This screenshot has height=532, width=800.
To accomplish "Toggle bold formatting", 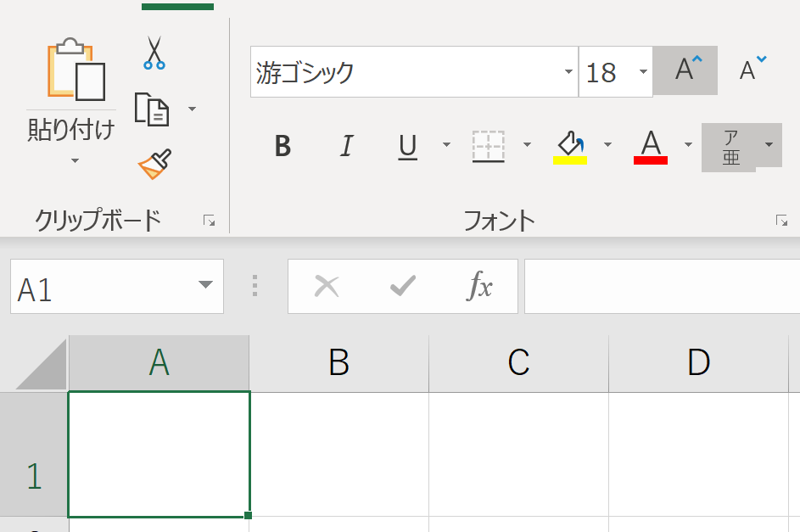I will coord(283,146).
